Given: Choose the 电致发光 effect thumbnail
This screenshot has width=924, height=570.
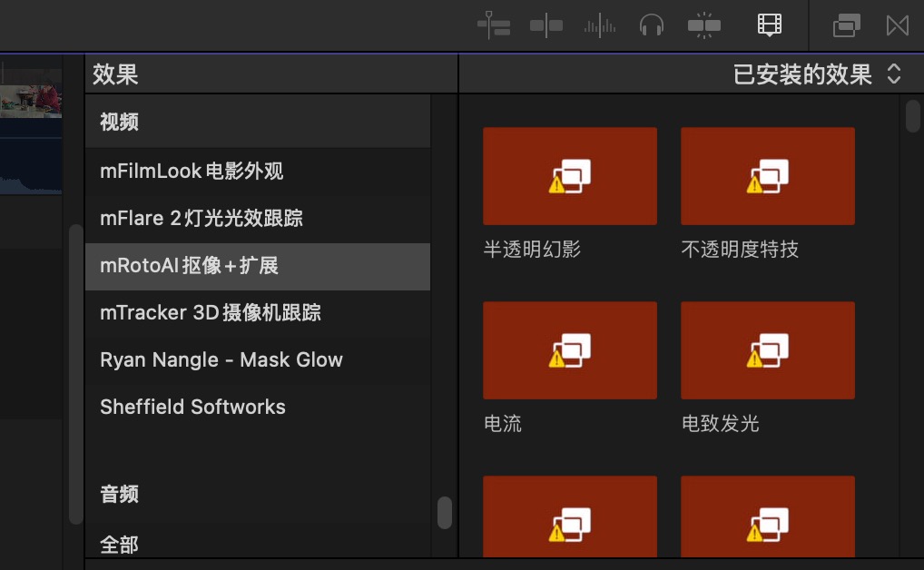Looking at the screenshot, I should pyautogui.click(x=767, y=350).
